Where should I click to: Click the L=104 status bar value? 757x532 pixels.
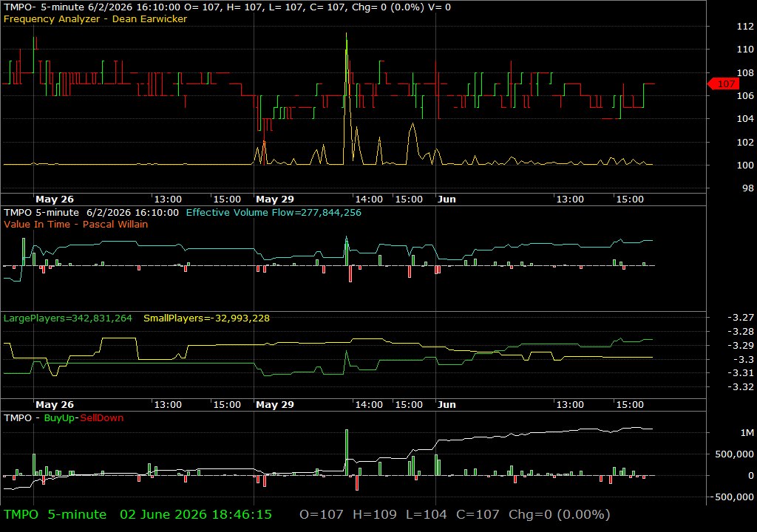coord(427,514)
